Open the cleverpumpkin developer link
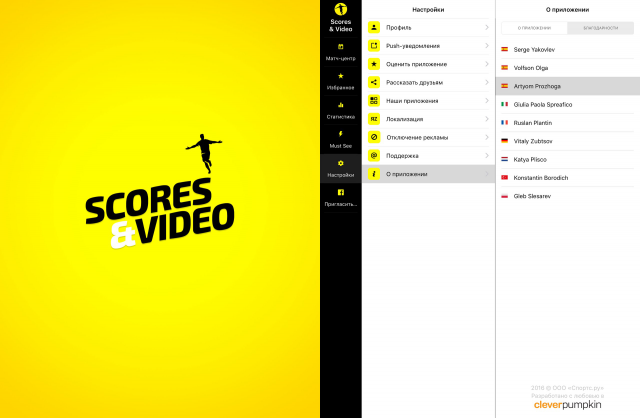 coord(567,405)
